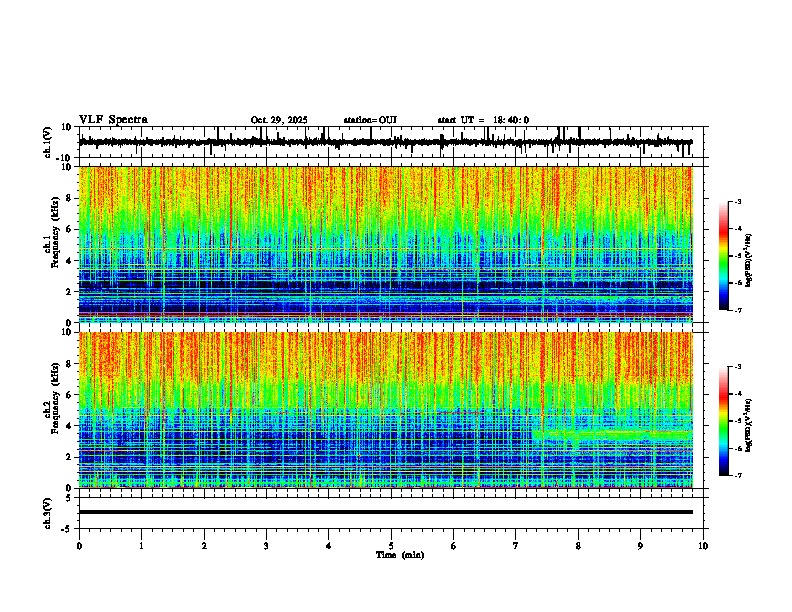Click the "station=OUI" header label
This screenshot has width=792, height=612.
pos(370,120)
